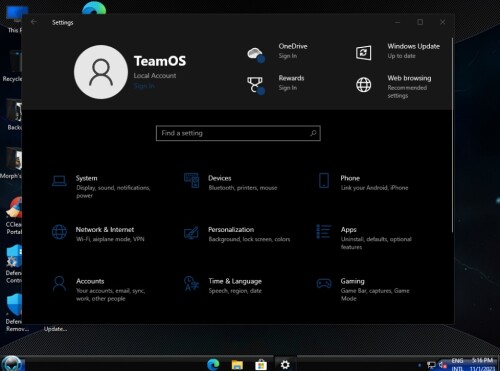This screenshot has height=371, width=500.
Task: Click the Rewards Sign In text
Action: 288,88
